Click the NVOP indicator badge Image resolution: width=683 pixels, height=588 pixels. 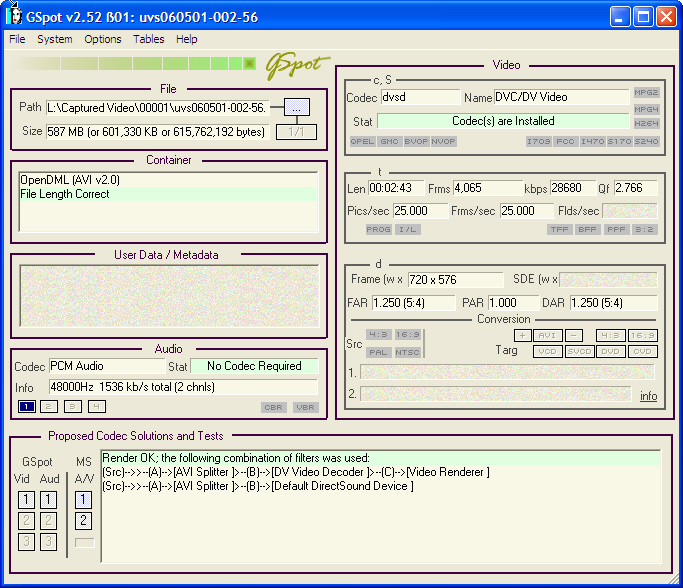tap(443, 141)
